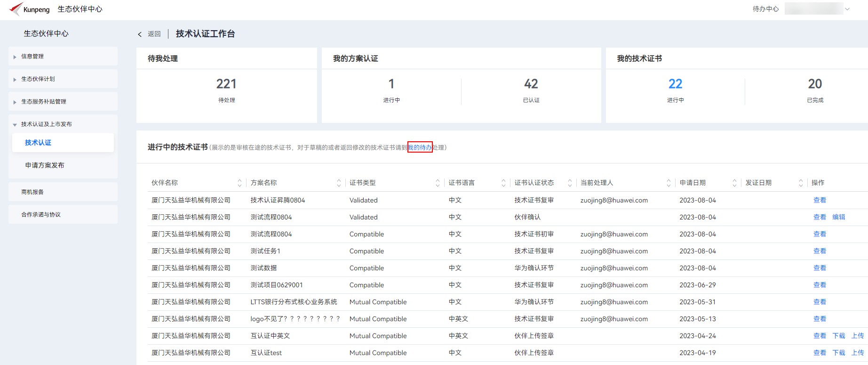Sort table by 申请日期 column arrows

pyautogui.click(x=734, y=183)
